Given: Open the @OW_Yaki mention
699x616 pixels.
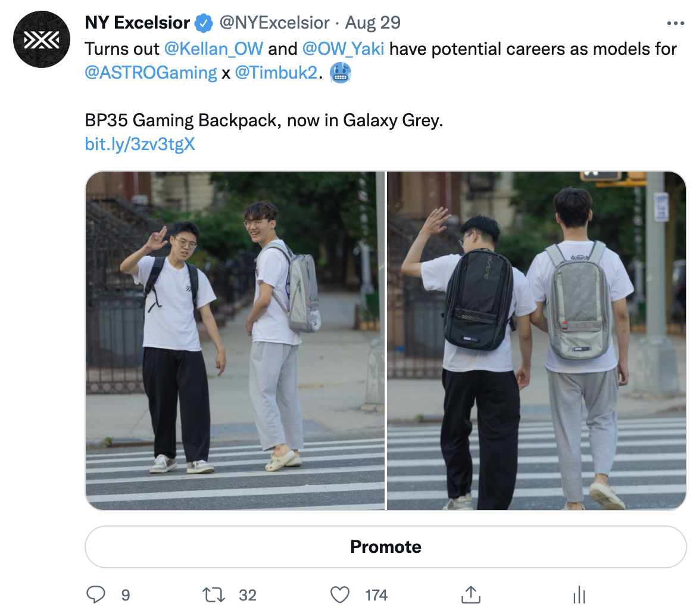Looking at the screenshot, I should 343,49.
